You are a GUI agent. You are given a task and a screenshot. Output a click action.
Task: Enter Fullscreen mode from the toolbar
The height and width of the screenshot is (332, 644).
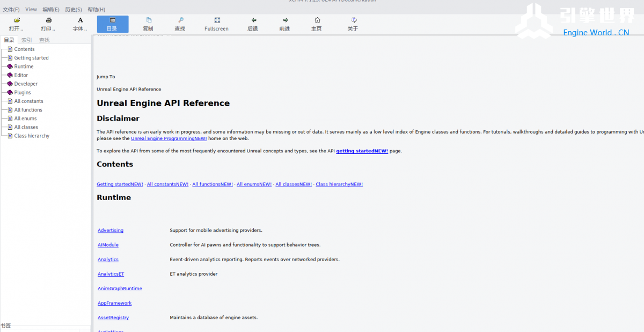(216, 20)
